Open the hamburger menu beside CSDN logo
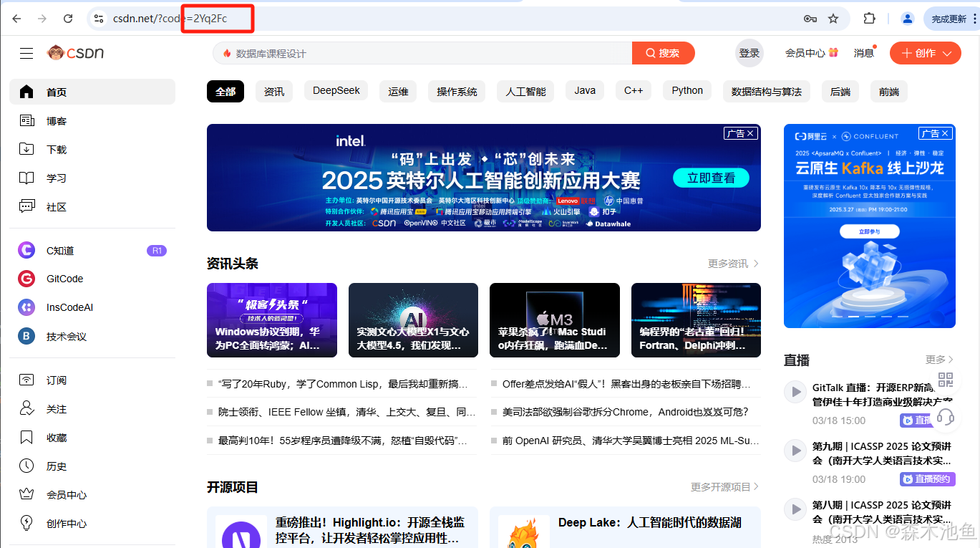This screenshot has height=548, width=980. 26,53
